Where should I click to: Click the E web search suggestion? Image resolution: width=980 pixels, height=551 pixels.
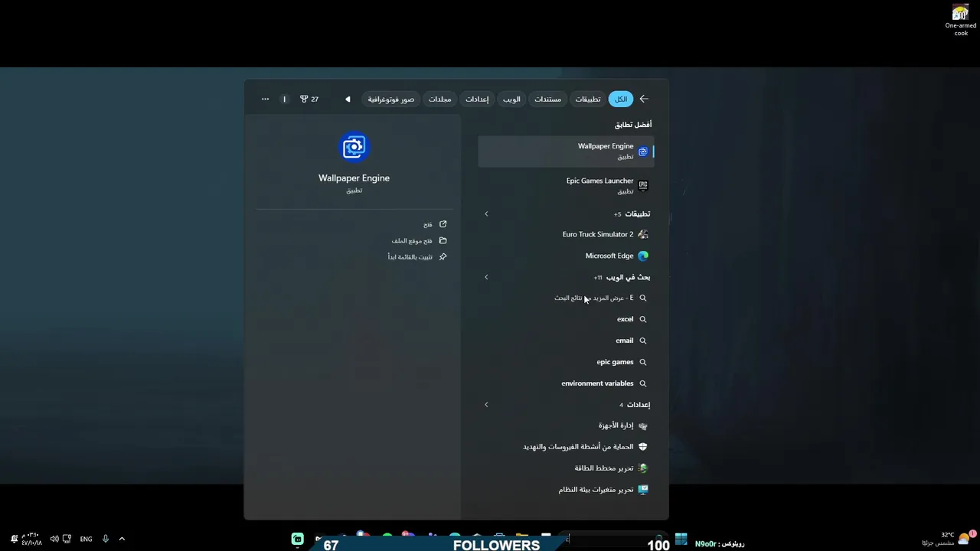coord(567,298)
